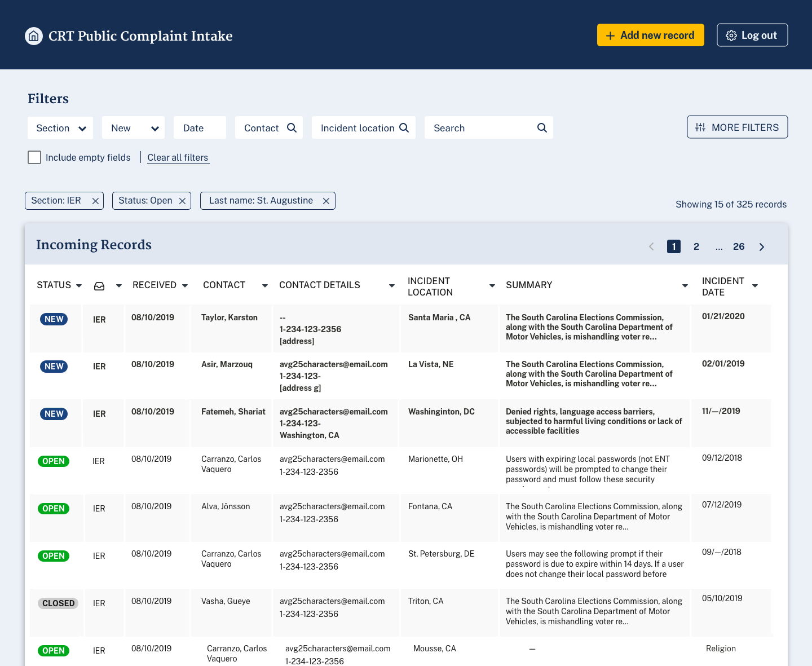Click contact name Alva, Jönsson
Image resolution: width=812 pixels, height=666 pixels.
pos(226,506)
